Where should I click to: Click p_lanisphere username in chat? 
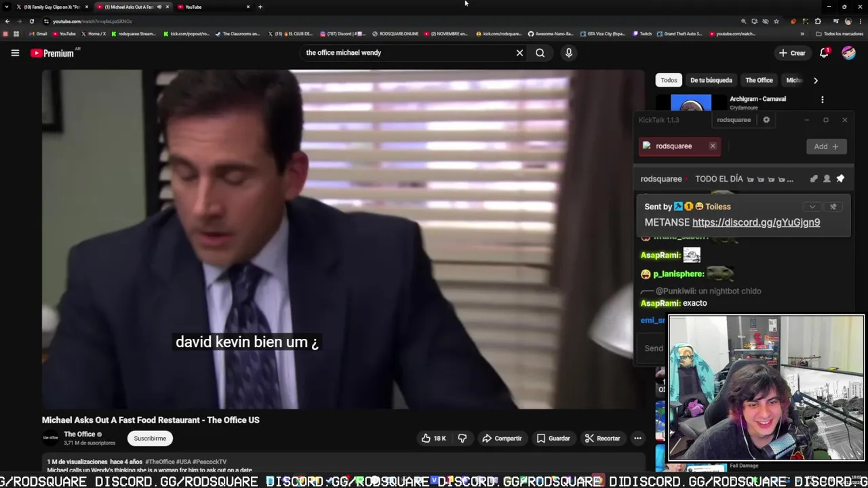pos(678,274)
